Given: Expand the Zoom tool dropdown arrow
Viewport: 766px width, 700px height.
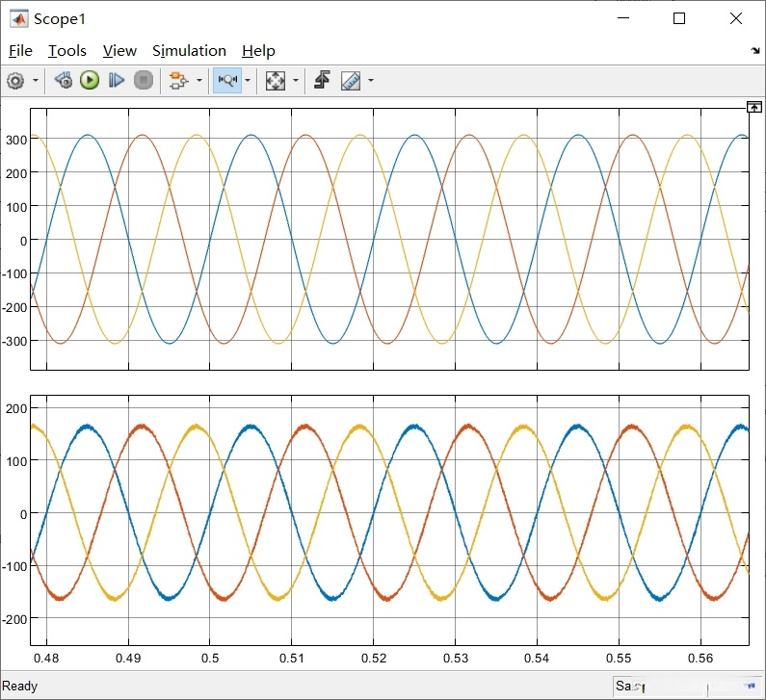Looking at the screenshot, I should [x=248, y=81].
